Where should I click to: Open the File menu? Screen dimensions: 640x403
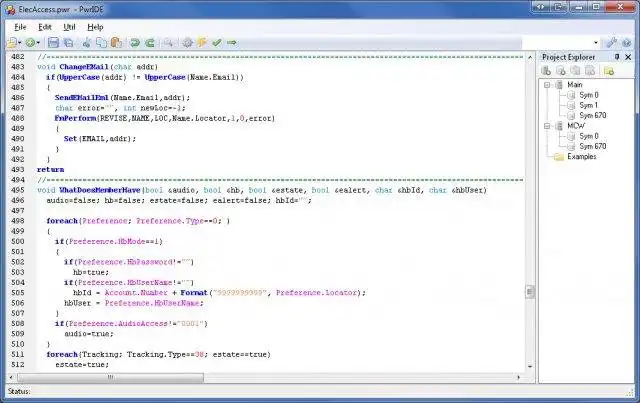20,27
